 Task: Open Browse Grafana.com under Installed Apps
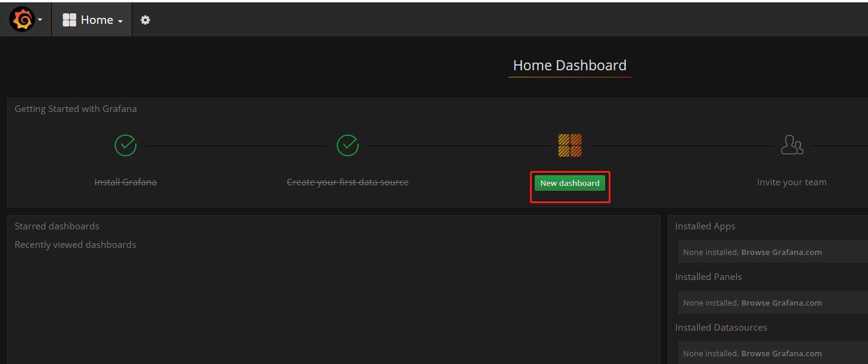(x=782, y=253)
